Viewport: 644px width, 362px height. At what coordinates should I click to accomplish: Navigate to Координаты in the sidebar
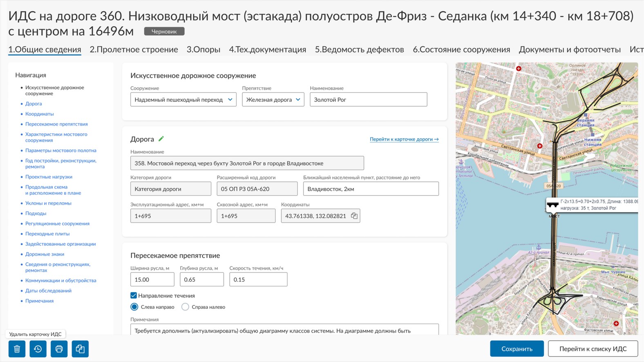39,114
